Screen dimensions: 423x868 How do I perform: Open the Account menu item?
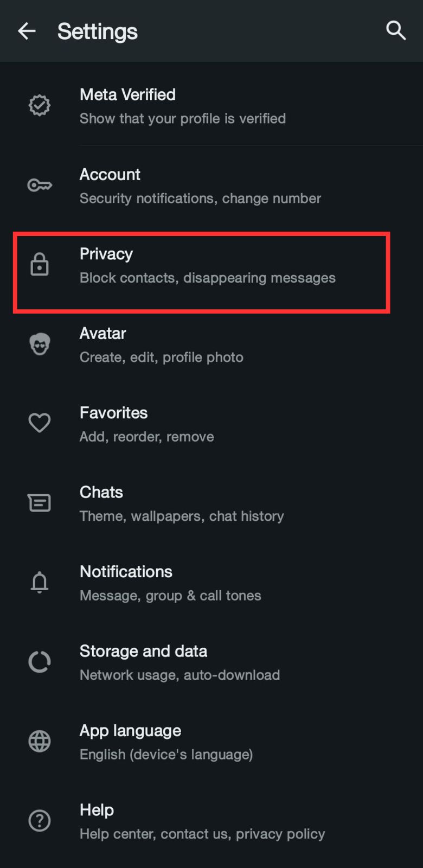tap(211, 186)
